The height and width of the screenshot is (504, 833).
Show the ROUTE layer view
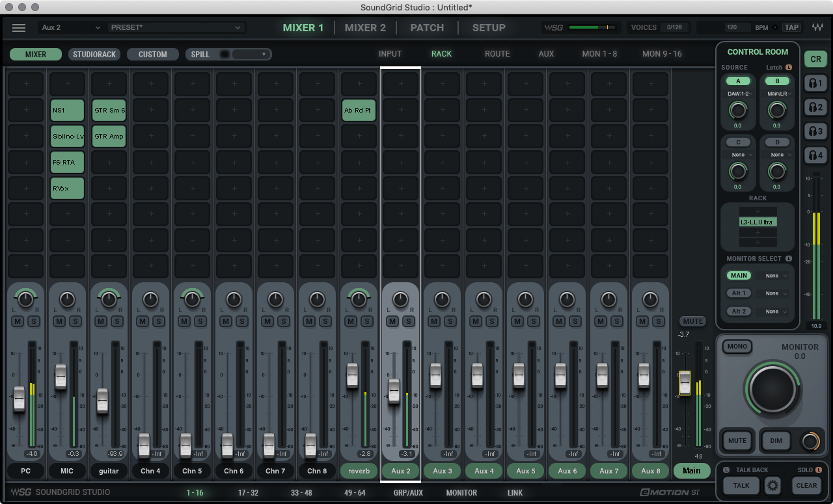tap(497, 54)
